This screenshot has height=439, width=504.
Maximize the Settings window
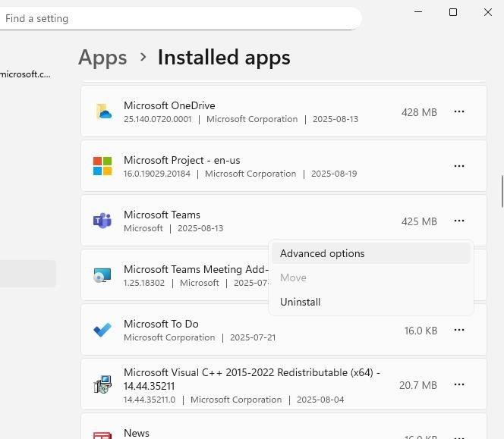(453, 12)
